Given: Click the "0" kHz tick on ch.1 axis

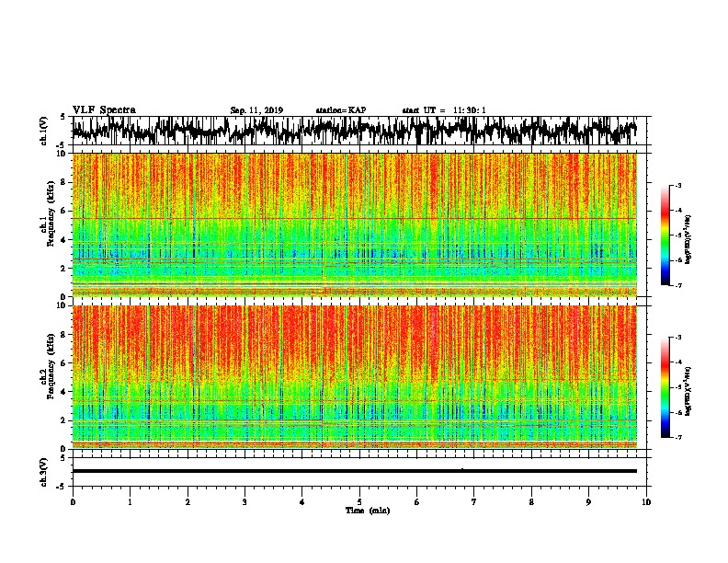Looking at the screenshot, I should (x=65, y=297).
